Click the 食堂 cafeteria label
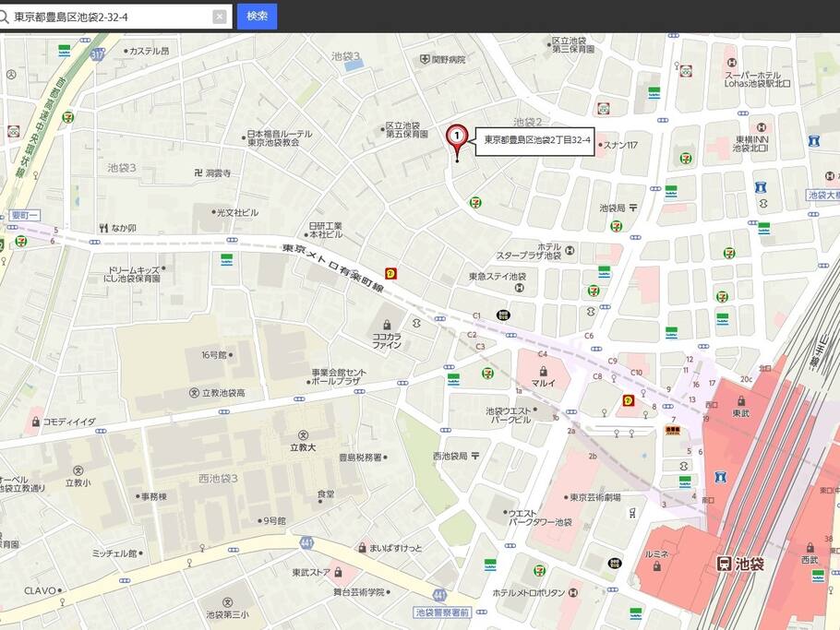Viewport: 840px width, 630px height. pyautogui.click(x=326, y=494)
